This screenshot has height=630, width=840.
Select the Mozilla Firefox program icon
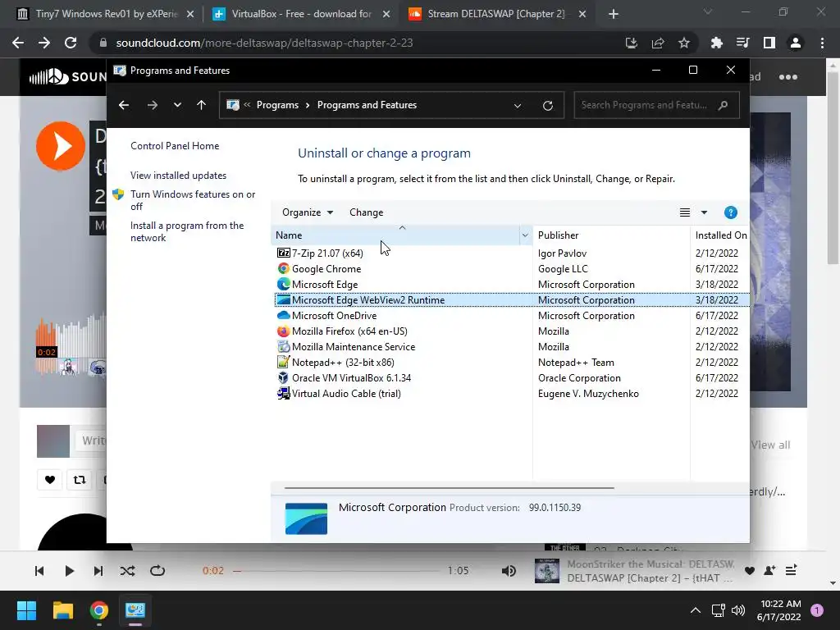283,331
